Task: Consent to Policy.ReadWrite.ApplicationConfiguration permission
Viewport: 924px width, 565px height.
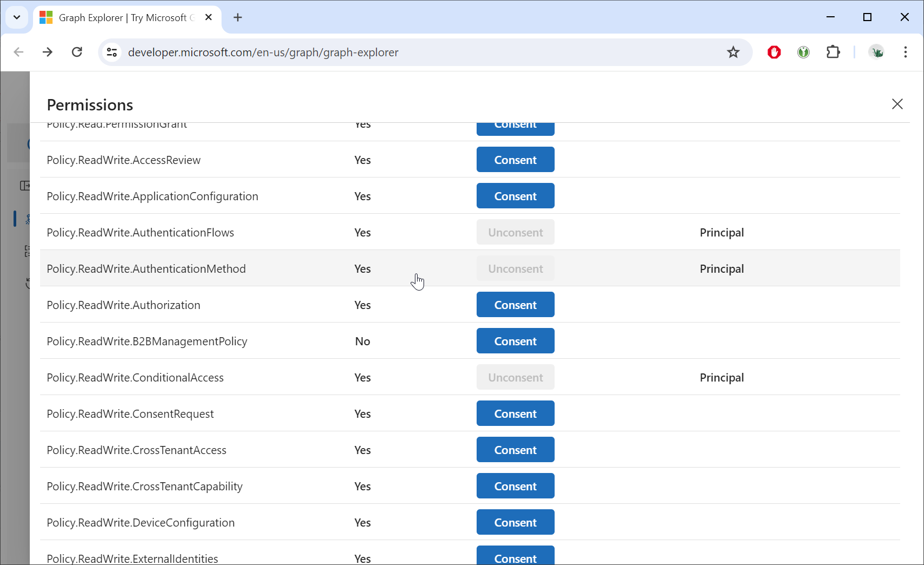Action: click(515, 196)
